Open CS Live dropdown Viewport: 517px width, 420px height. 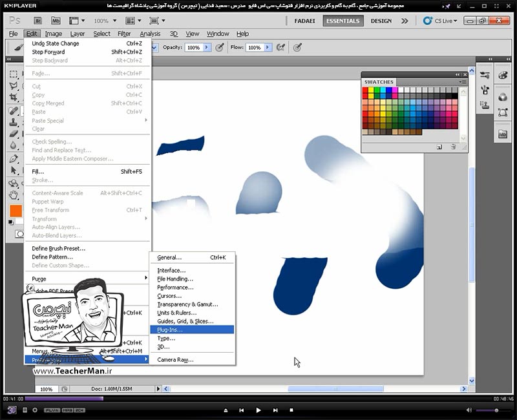click(x=441, y=21)
